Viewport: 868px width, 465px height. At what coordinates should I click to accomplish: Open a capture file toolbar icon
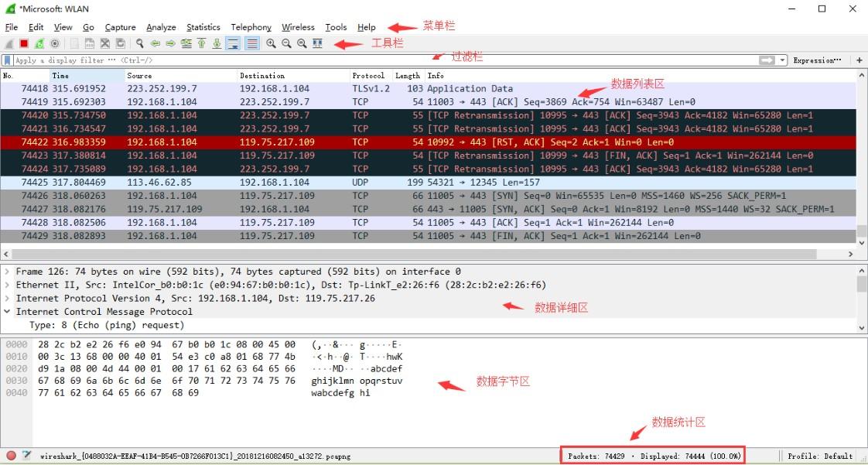(x=74, y=44)
